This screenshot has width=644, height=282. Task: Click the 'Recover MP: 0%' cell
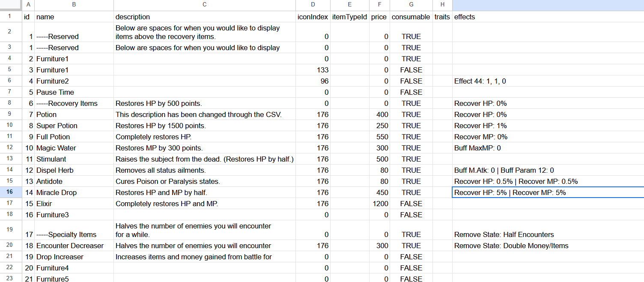(x=548, y=137)
